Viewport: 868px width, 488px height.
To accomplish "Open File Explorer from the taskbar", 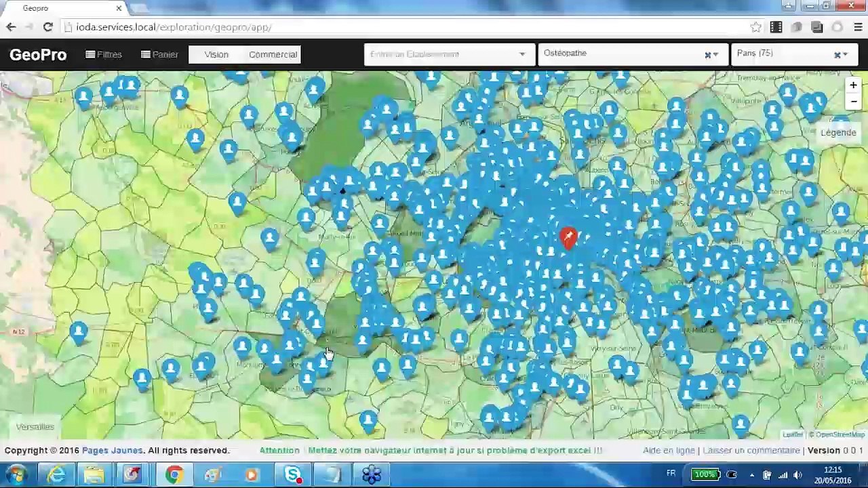I will coord(94,474).
